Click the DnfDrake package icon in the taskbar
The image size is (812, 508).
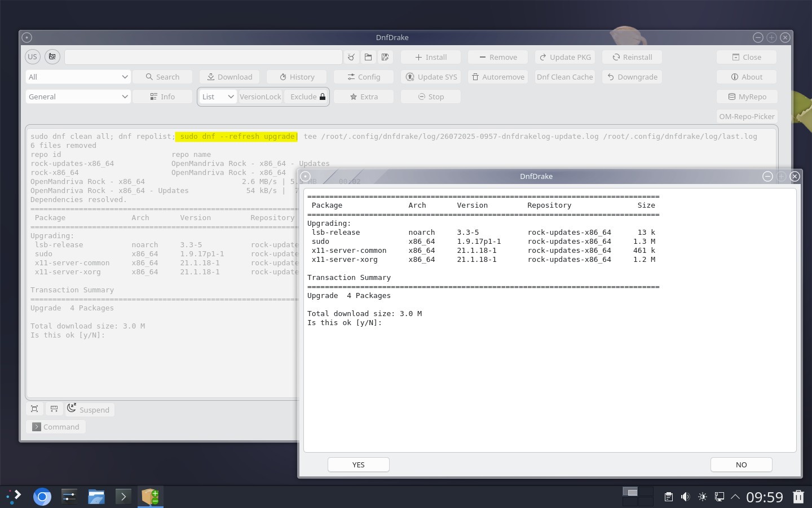tap(151, 497)
